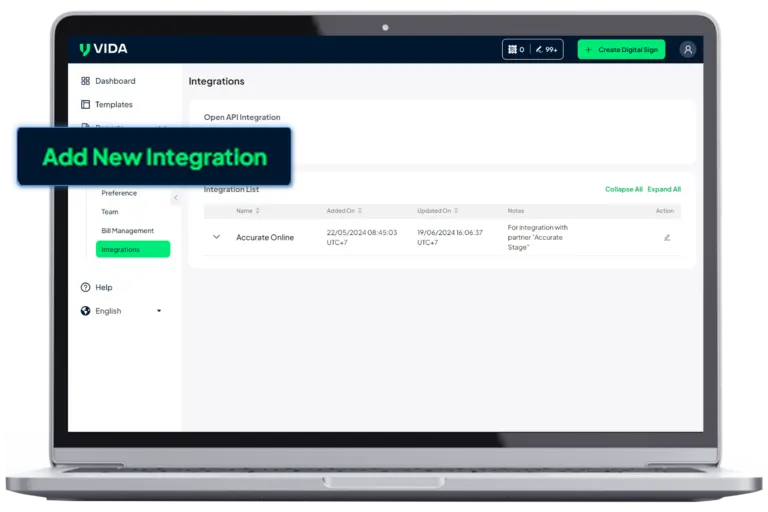Click the Open API Integration heading
Image resolution: width=768 pixels, height=512 pixels.
pos(242,117)
